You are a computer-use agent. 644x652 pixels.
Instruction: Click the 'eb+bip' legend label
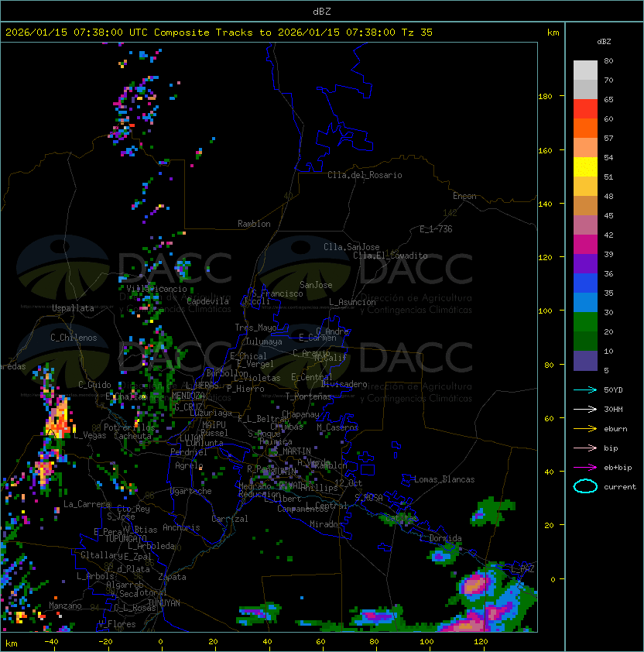[618, 468]
